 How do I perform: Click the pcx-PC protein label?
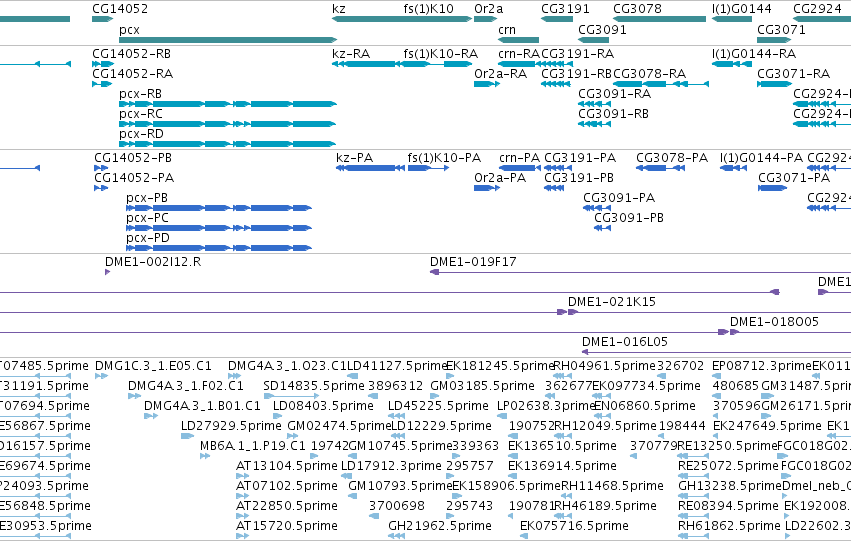click(147, 218)
